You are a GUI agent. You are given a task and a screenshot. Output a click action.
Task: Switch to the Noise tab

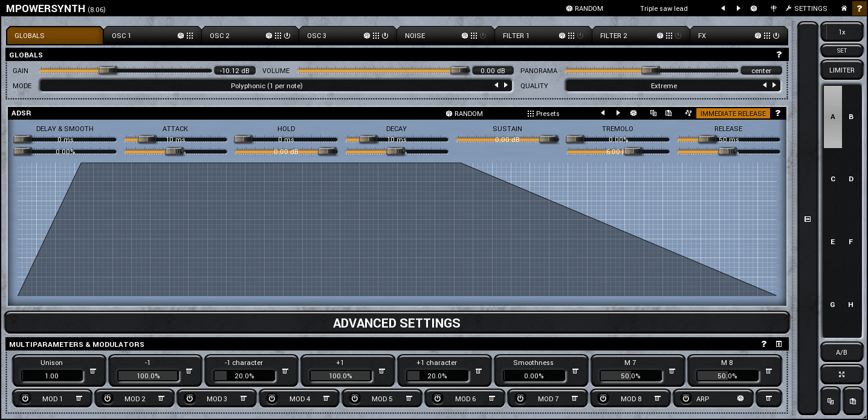[415, 36]
